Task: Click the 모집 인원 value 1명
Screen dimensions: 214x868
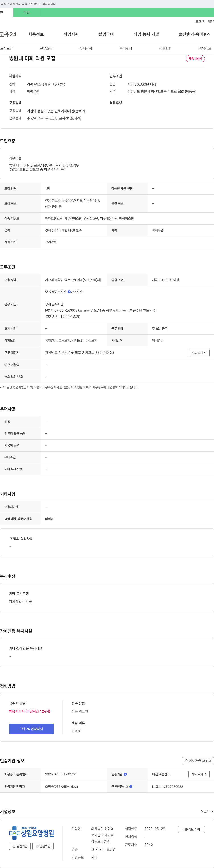Action: click(47, 189)
